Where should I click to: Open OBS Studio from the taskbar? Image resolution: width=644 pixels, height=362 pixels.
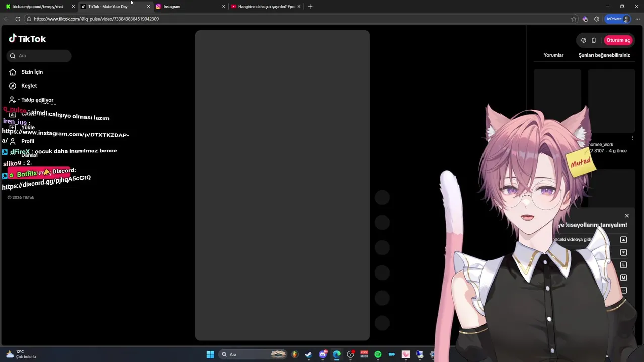tap(351, 354)
